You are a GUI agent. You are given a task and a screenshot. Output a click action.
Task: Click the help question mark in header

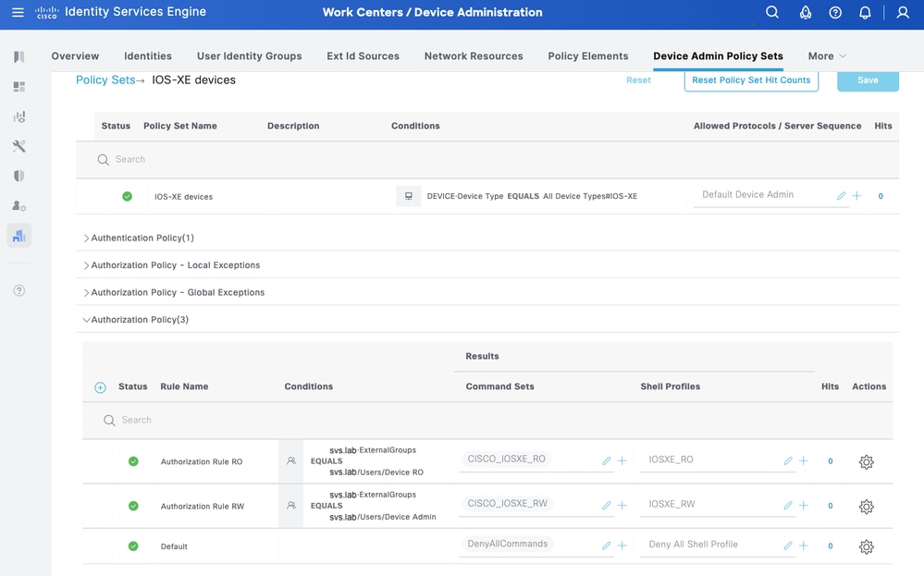[x=835, y=13]
